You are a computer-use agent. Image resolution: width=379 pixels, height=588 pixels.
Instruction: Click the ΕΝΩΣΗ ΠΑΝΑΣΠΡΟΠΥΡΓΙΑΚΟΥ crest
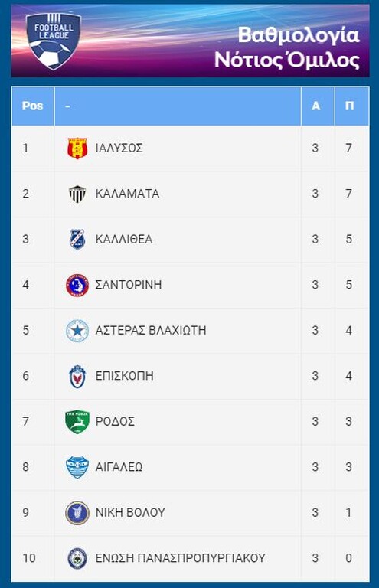click(x=77, y=558)
